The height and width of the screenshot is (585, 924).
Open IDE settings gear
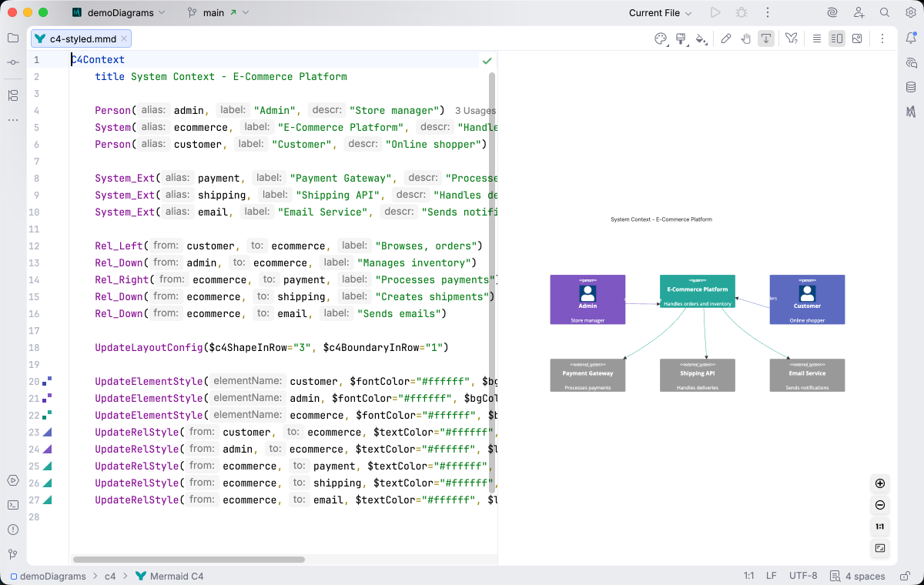click(910, 12)
